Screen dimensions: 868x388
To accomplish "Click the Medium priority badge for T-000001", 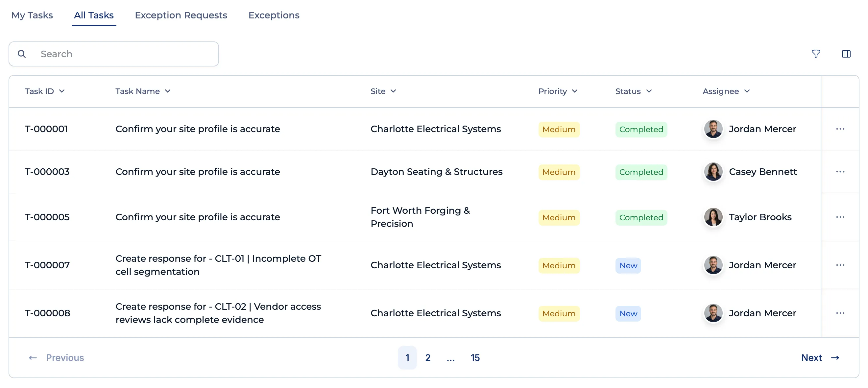I will click(x=559, y=130).
